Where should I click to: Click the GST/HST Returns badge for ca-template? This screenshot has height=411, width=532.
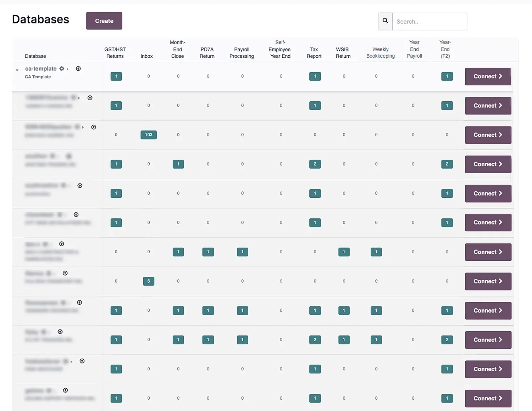coord(116,76)
